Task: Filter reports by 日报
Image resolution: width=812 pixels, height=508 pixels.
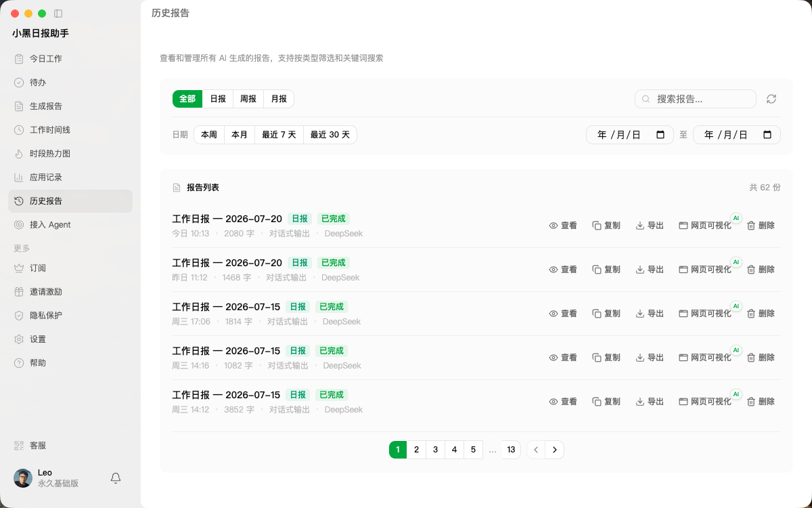Action: click(x=218, y=99)
